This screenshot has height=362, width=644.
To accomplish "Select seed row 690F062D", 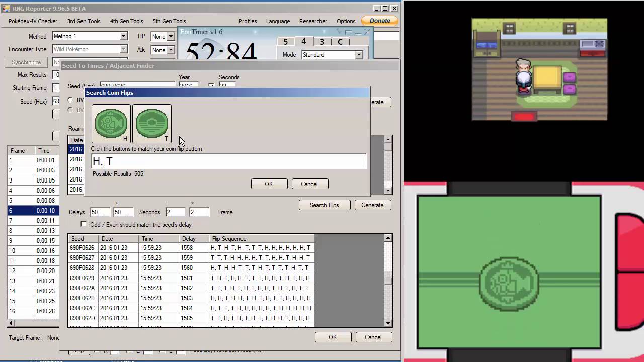I will pyautogui.click(x=191, y=318).
